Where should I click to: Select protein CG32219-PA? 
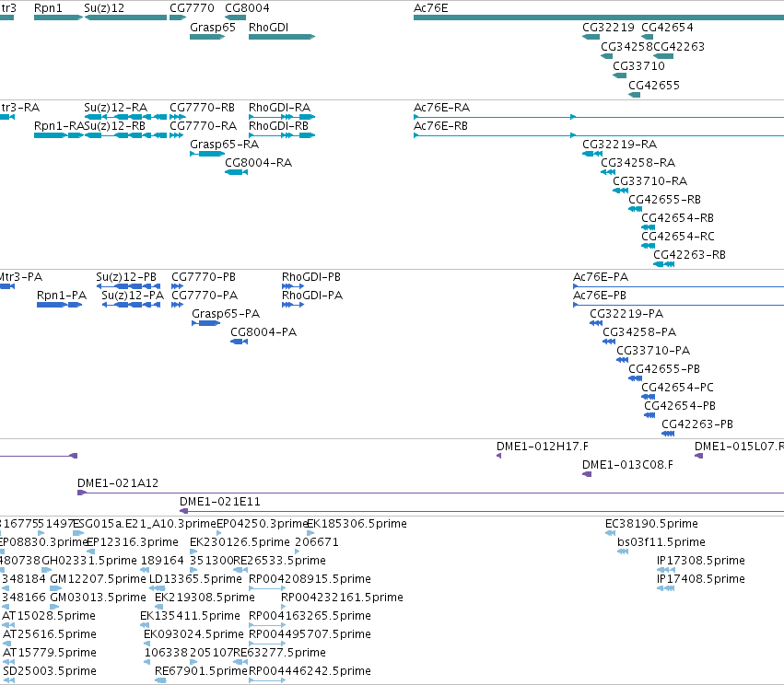tap(626, 314)
